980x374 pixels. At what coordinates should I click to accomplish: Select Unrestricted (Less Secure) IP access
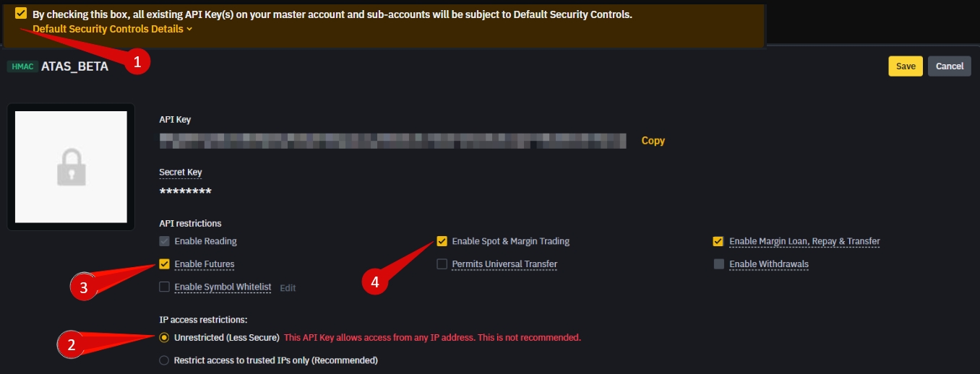pos(165,337)
